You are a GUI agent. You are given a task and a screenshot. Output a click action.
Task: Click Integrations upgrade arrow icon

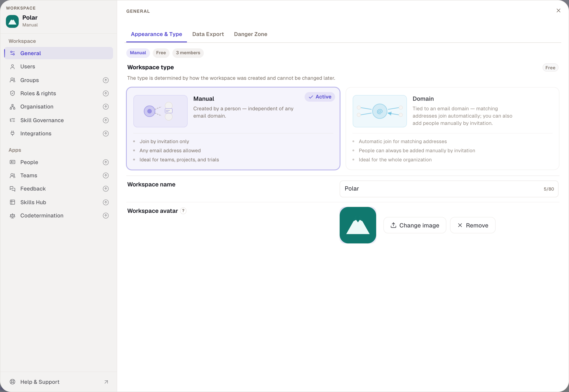point(106,134)
